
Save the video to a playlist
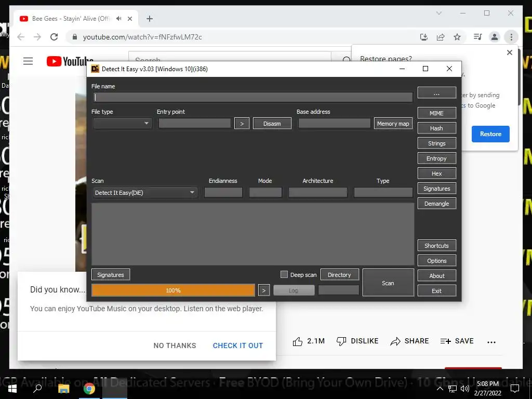(457, 341)
